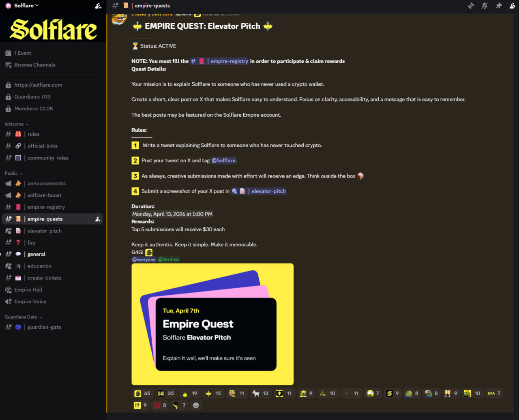Toggle the Solflare S reaction with 65
The height and width of the screenshot is (420, 519).
(142, 393)
